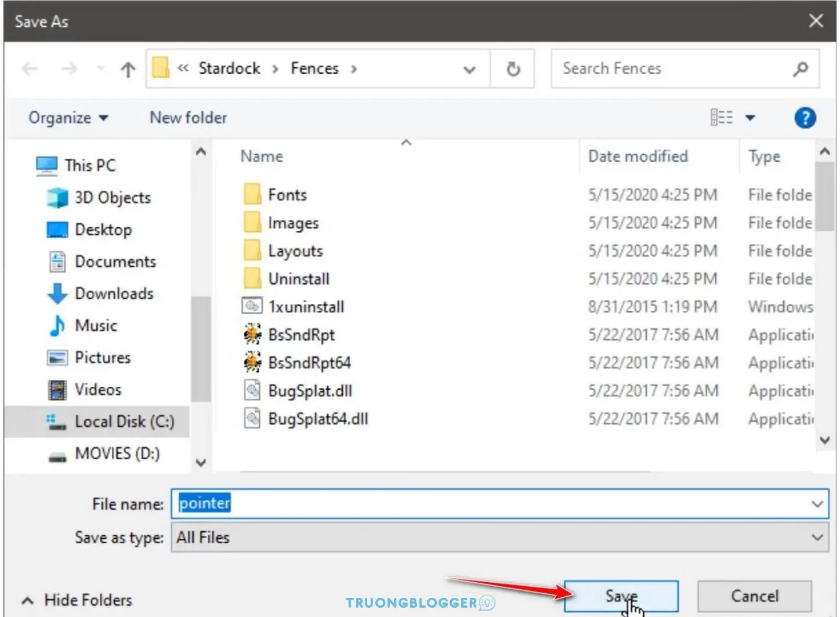The width and height of the screenshot is (840, 617).
Task: Click navigation pane scroll up arrow
Action: tap(201, 152)
